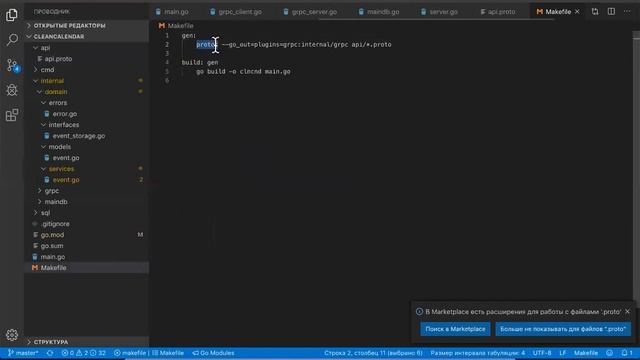Click Makefile breadcrumb above the editor
640x360 pixels.
coord(176,26)
